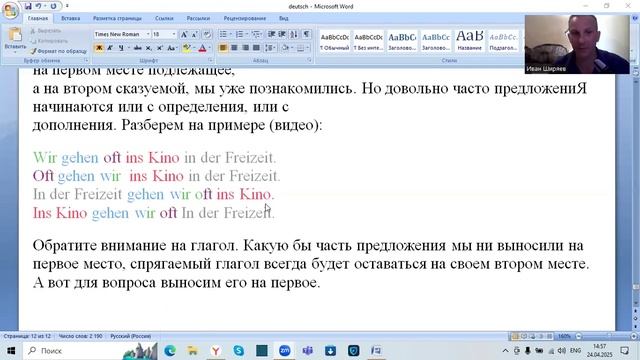Image resolution: width=640 pixels, height=360 pixels.
Task: Open Разметка страницы tab
Action: click(117, 18)
